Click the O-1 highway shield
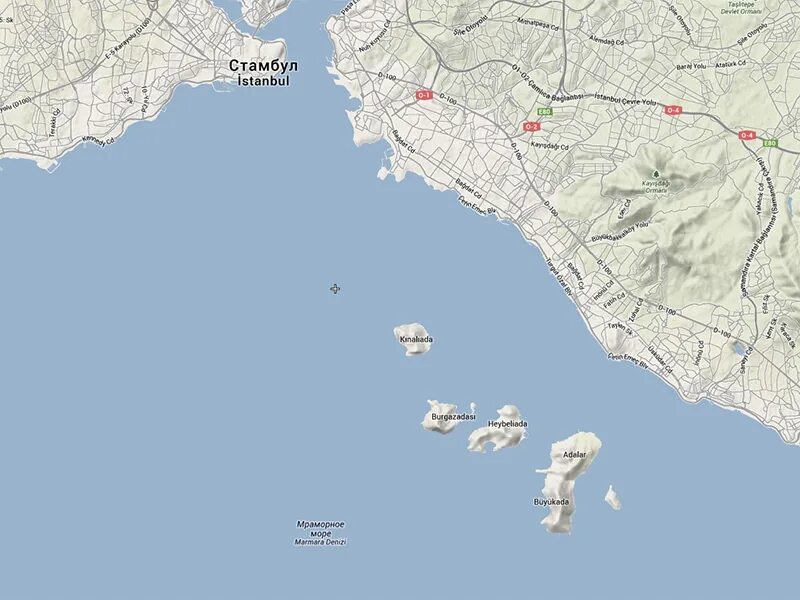The height and width of the screenshot is (600, 800). point(423,95)
